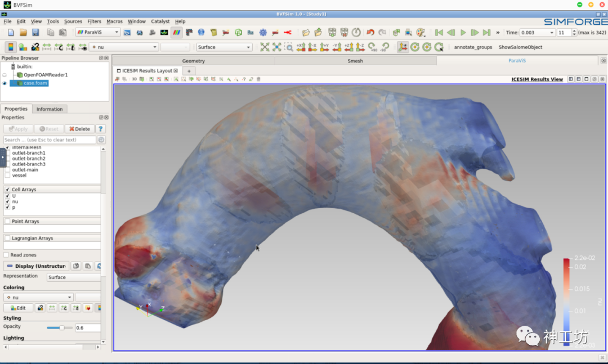Rotate view 90 degrees counterclockwise icon
Viewport: 608px width, 364px height.
(385, 47)
